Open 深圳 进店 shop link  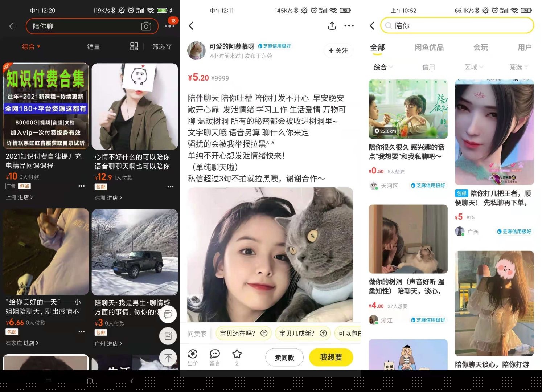[x=108, y=198]
